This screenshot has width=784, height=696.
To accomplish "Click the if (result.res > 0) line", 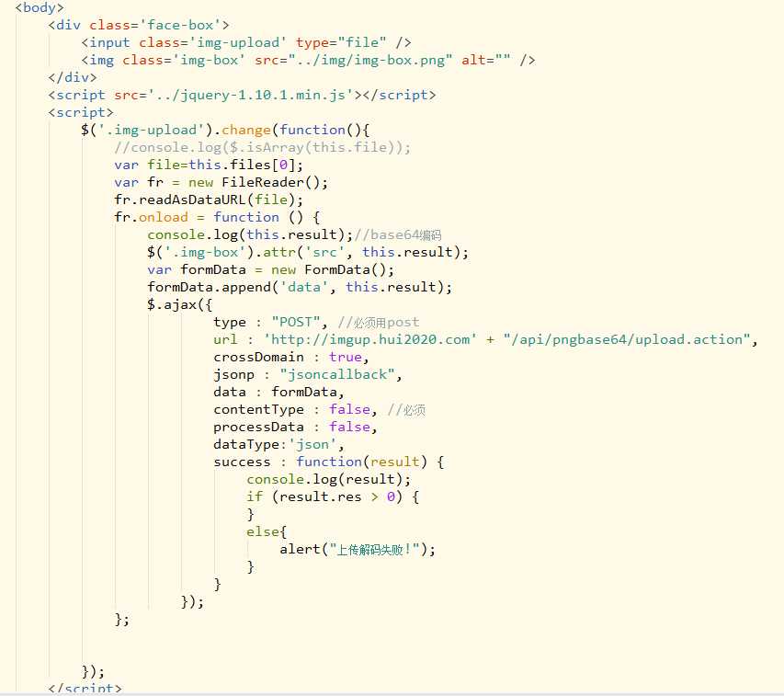I will [333, 496].
